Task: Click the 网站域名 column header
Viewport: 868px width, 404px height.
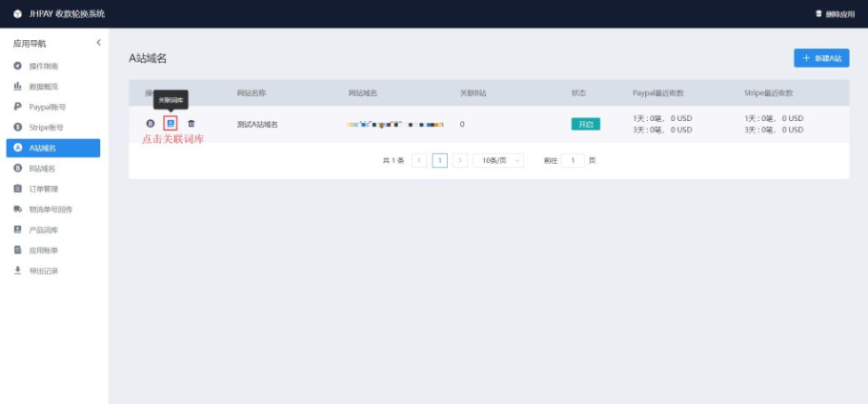Action: coord(363,93)
